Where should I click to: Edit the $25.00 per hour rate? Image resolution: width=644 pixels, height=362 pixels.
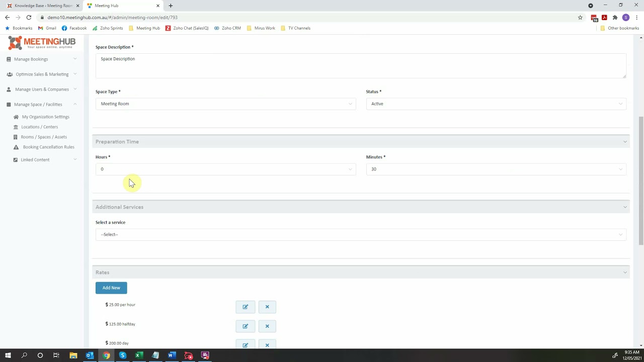click(245, 307)
